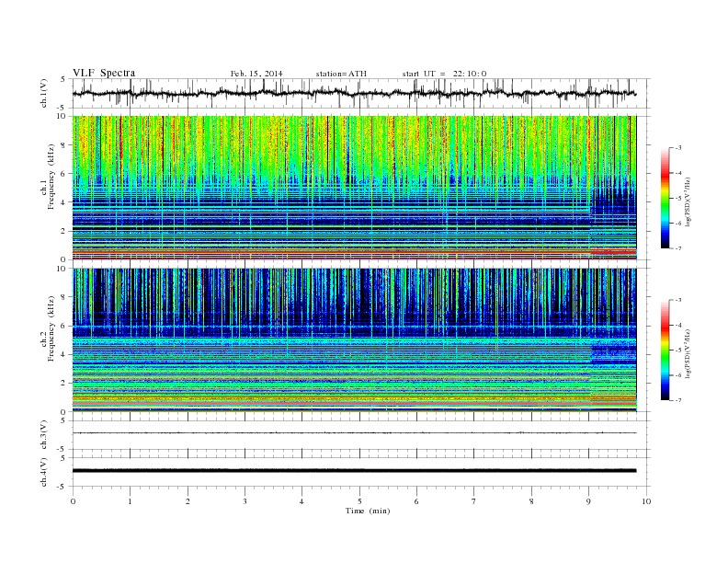Viewport: 728px width, 563px height.
Task: Select the log(PSD) label beside ch.2 color bar
Action: click(x=688, y=353)
